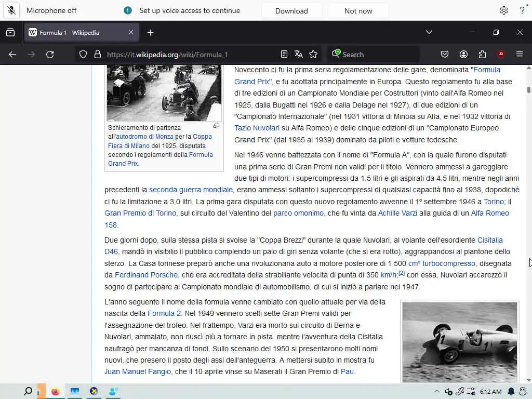Enlarge the Monza starting grid photo

click(164, 92)
